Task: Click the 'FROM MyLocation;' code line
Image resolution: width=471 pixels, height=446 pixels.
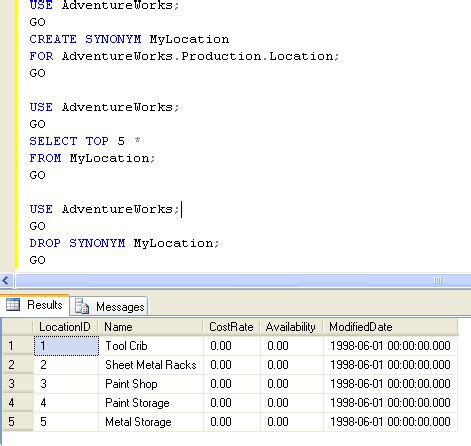Action: tap(92, 158)
